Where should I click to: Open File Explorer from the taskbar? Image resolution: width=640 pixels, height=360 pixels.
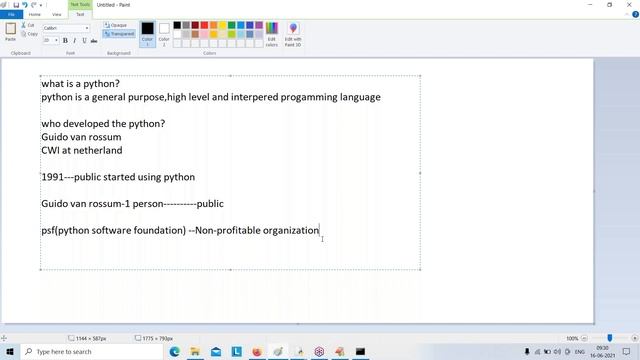[x=195, y=351]
